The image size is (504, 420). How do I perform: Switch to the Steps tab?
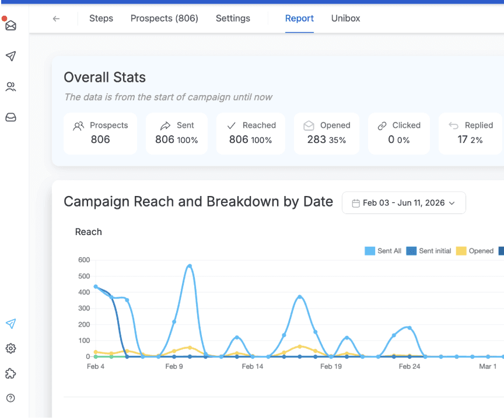pos(101,18)
